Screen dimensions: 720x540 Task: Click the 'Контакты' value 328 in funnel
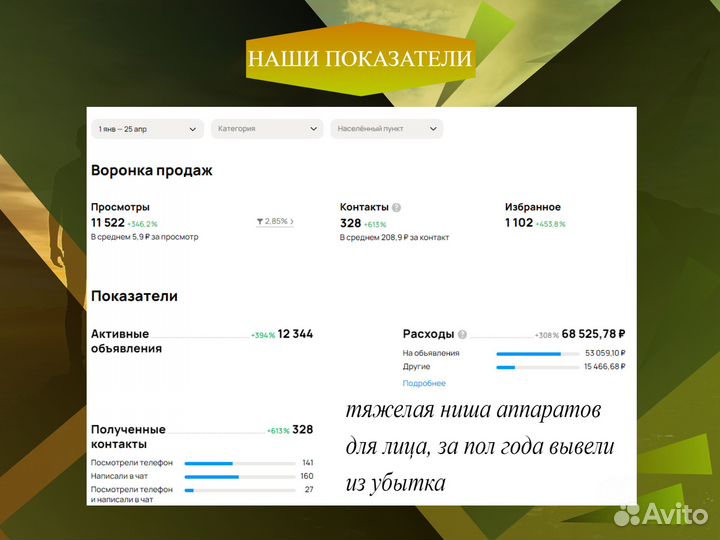pyautogui.click(x=350, y=223)
